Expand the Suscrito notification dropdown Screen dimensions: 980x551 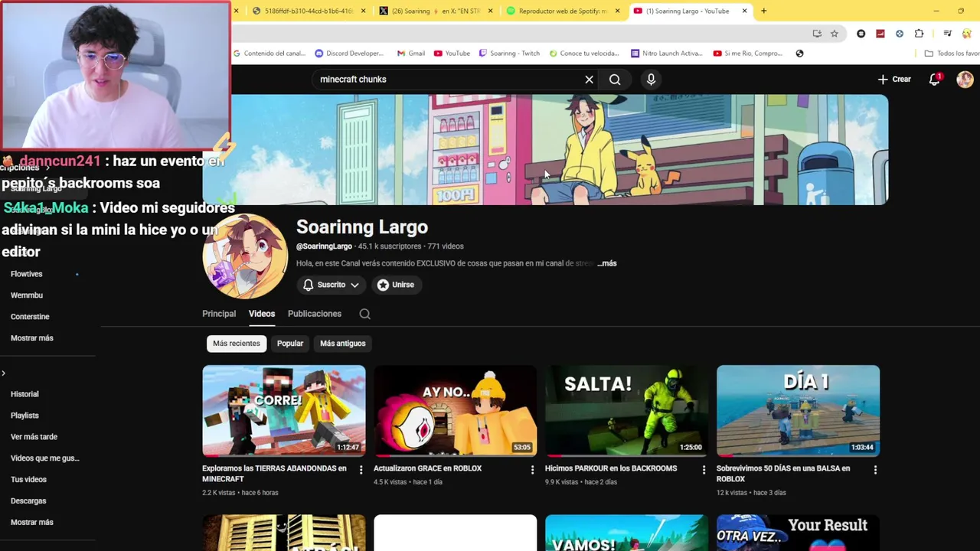coord(331,285)
